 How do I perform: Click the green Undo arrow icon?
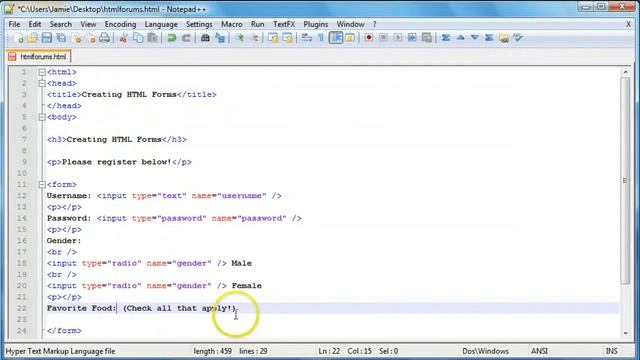(x=171, y=38)
